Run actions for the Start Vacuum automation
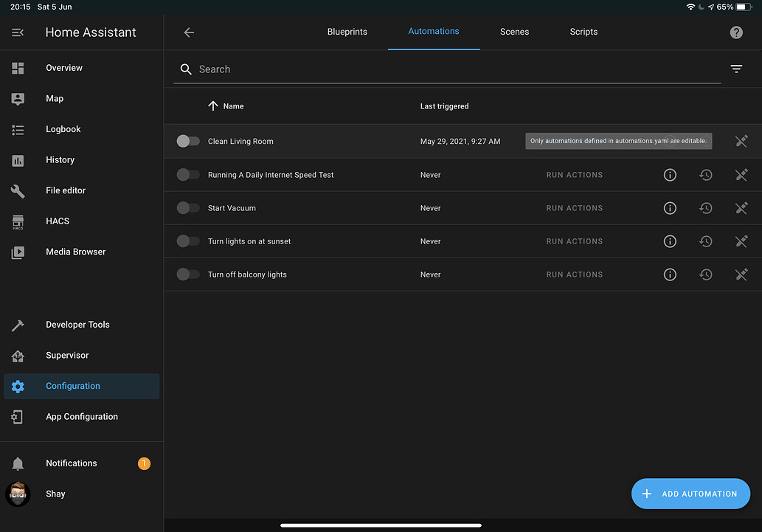Image resolution: width=762 pixels, height=532 pixels. pos(574,207)
